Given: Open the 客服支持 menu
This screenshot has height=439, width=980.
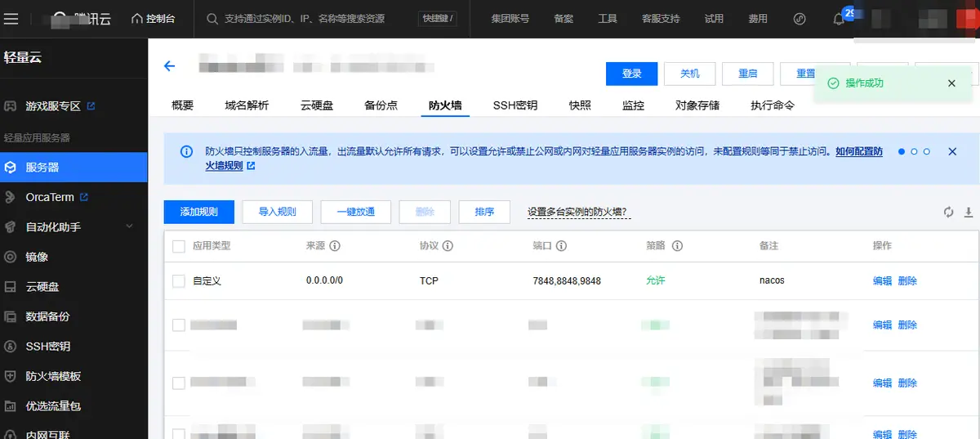Looking at the screenshot, I should [661, 18].
